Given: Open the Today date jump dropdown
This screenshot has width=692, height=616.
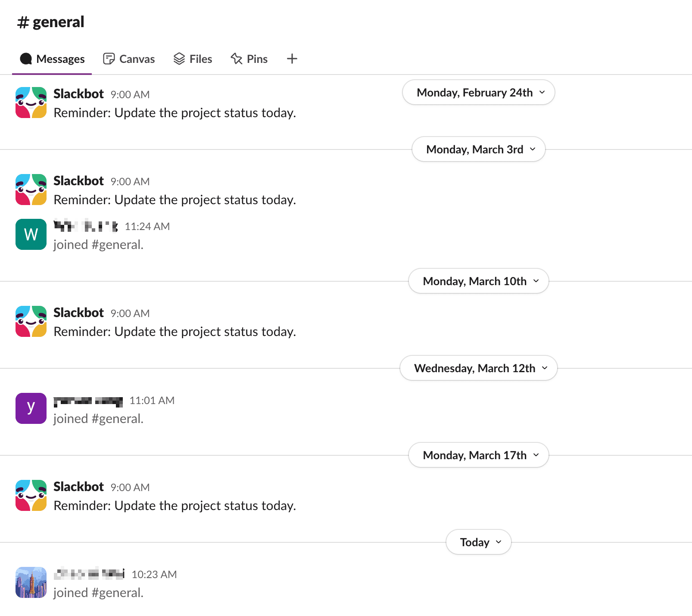Looking at the screenshot, I should [x=478, y=542].
